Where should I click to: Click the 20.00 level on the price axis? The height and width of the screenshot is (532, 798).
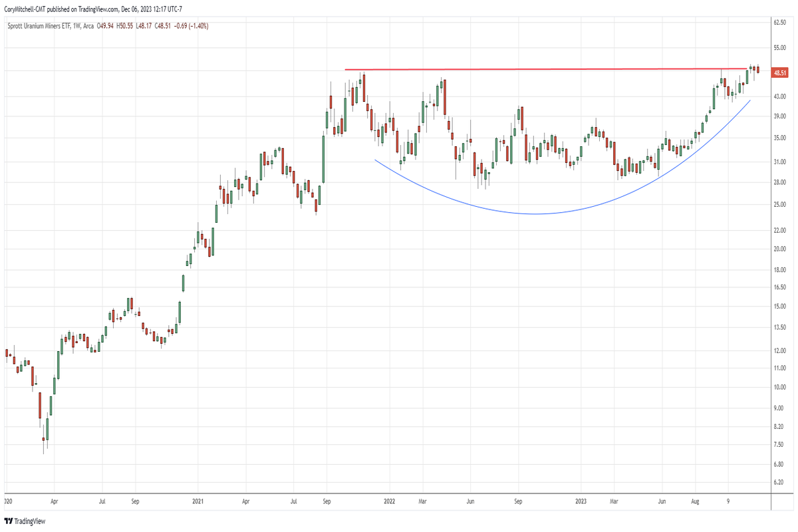[x=780, y=249]
